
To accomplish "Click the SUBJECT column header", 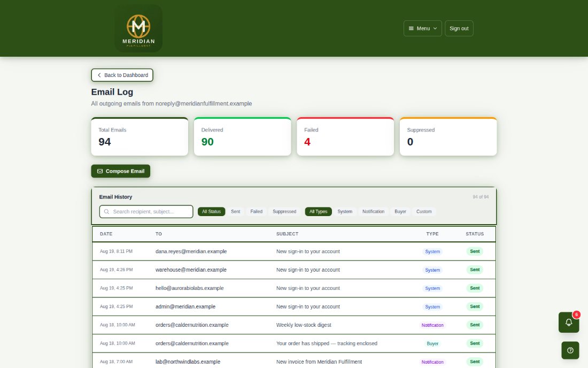I will point(287,234).
